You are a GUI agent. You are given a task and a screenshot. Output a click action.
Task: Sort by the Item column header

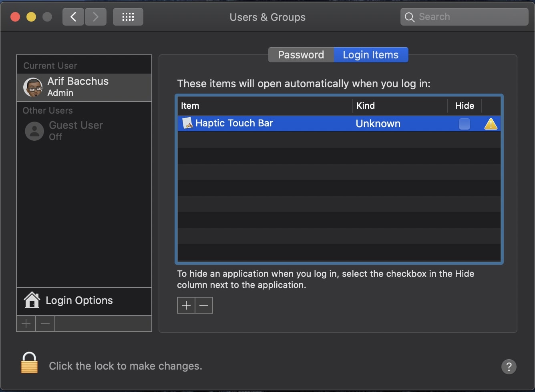265,106
